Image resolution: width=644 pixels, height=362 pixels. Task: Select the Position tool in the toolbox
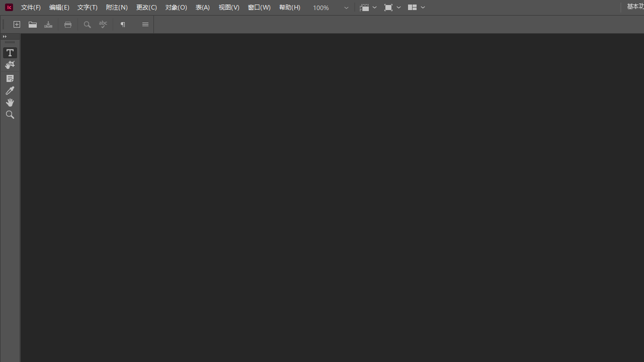click(x=10, y=65)
